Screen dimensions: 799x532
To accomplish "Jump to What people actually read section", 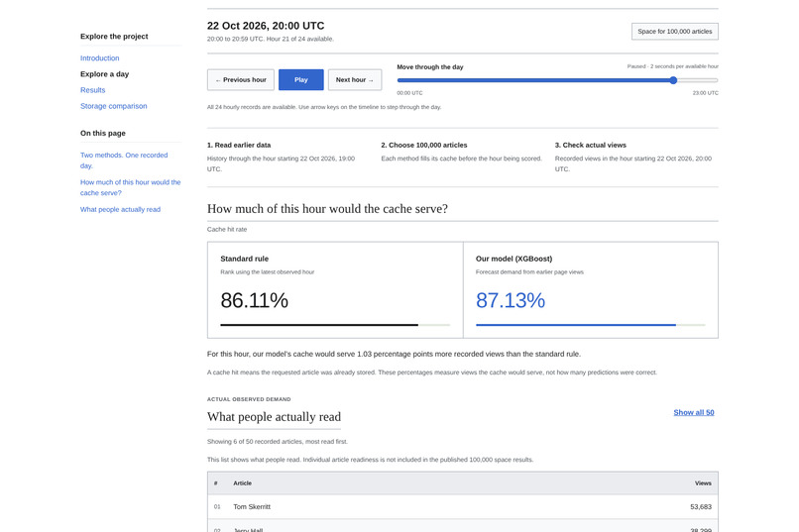I will [120, 209].
